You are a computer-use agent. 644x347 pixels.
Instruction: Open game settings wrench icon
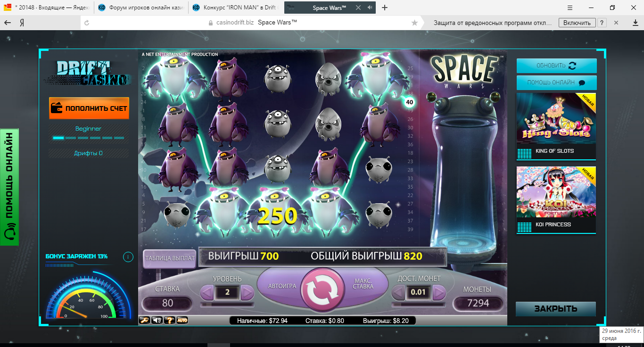click(145, 321)
